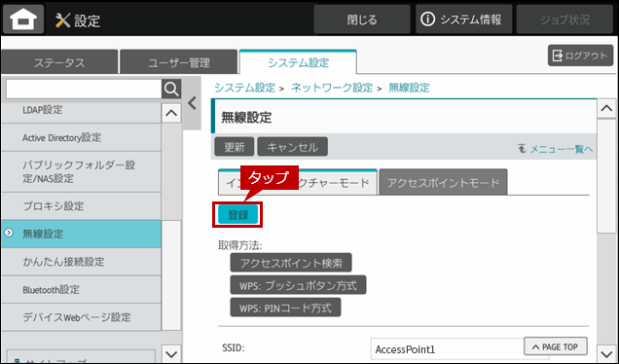The image size is (619, 364).
Task: Click the PAGE TOP button
Action: click(x=556, y=346)
